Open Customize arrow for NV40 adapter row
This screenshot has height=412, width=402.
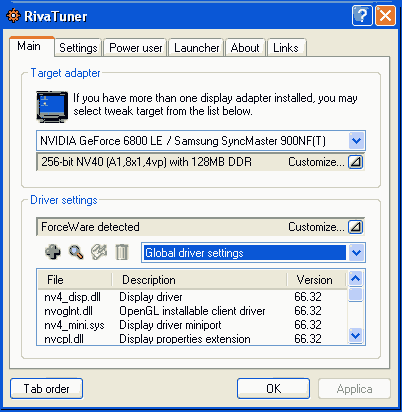pos(355,162)
